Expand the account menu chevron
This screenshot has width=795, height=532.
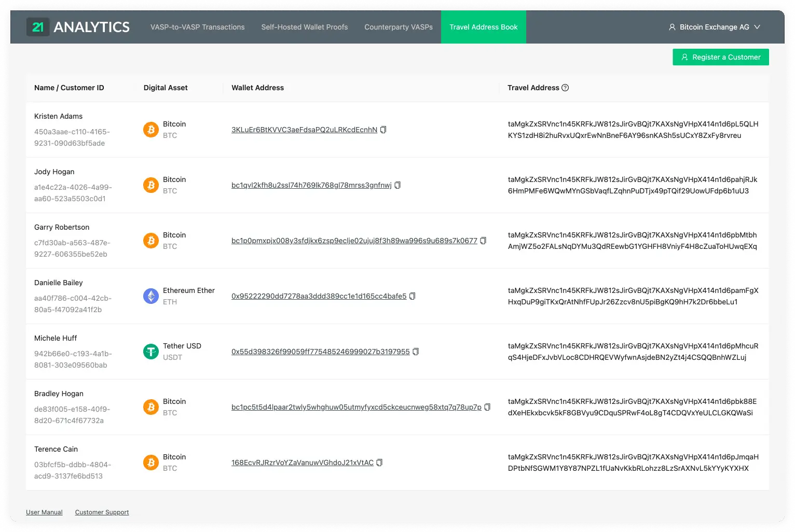pyautogui.click(x=757, y=27)
